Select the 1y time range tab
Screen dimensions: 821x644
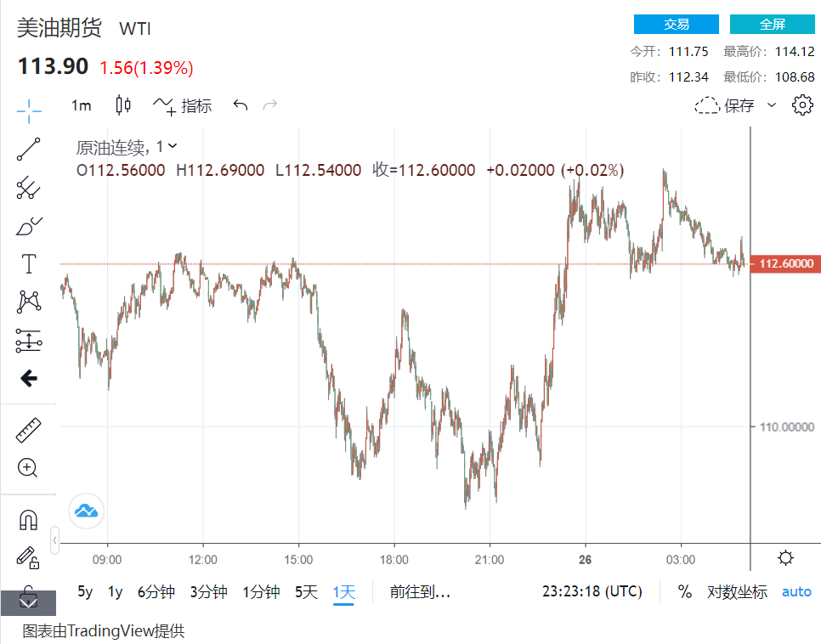[x=115, y=591]
